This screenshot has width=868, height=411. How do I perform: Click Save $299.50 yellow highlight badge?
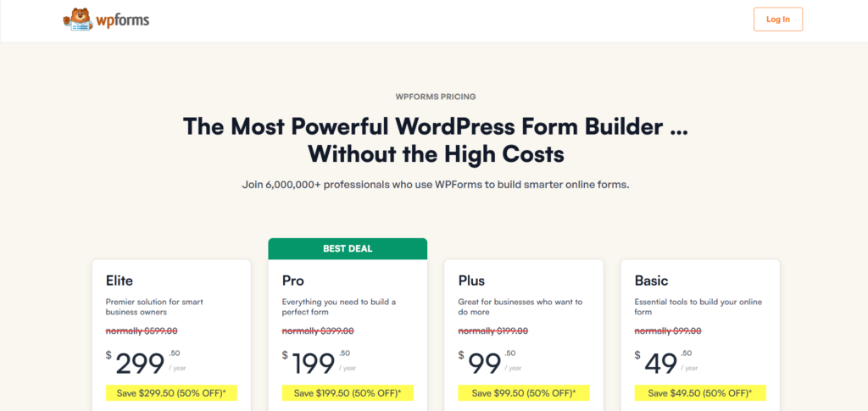(171, 393)
